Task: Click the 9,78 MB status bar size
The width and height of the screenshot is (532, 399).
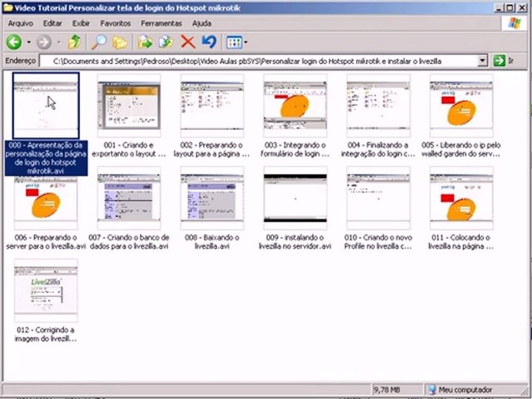Action: coord(387,390)
